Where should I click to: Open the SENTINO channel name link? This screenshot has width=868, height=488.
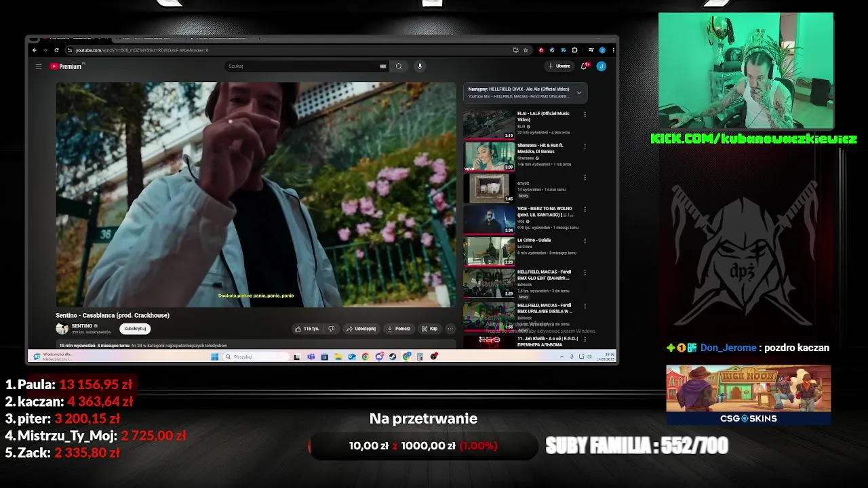point(82,326)
